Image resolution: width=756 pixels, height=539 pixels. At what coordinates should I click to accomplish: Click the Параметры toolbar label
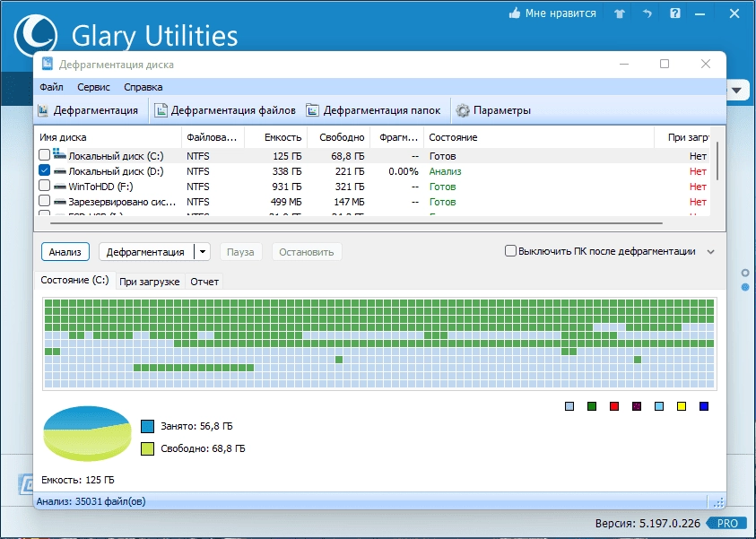pos(502,110)
